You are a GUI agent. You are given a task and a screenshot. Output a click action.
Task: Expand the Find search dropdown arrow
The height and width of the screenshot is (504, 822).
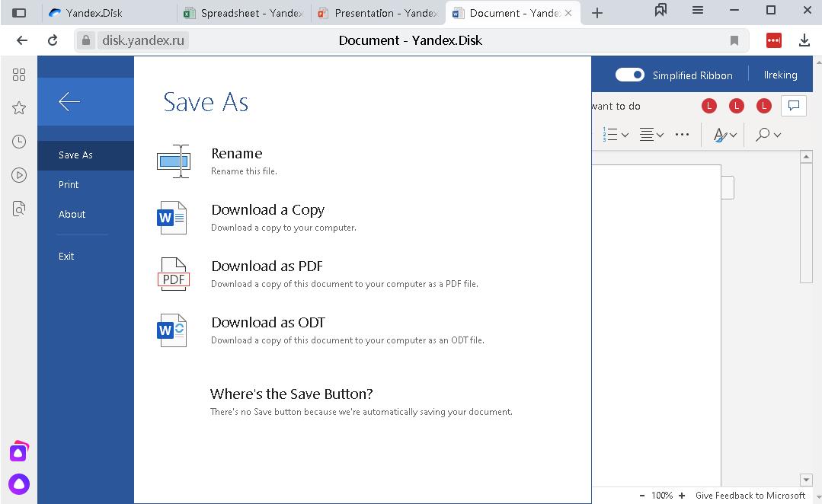point(778,136)
